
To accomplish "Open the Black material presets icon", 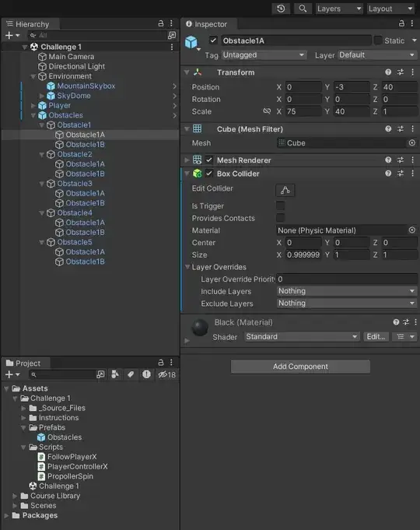I will point(406,322).
